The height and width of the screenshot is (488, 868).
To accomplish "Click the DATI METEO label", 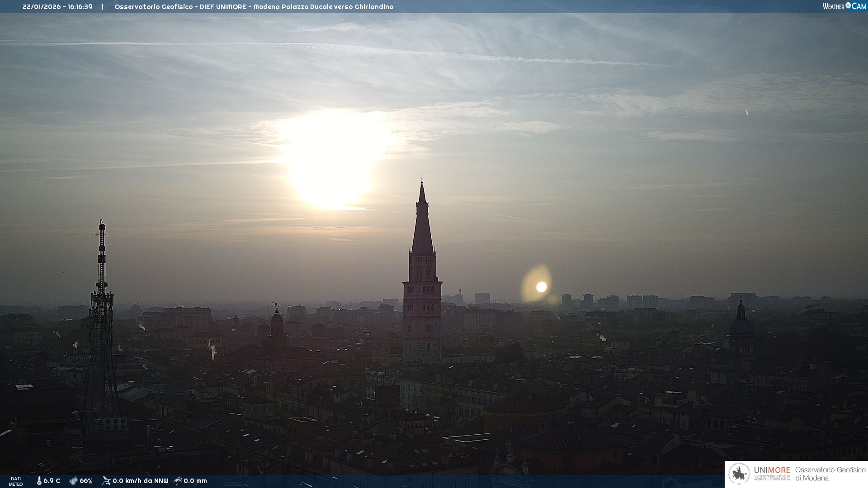I will coord(16,481).
